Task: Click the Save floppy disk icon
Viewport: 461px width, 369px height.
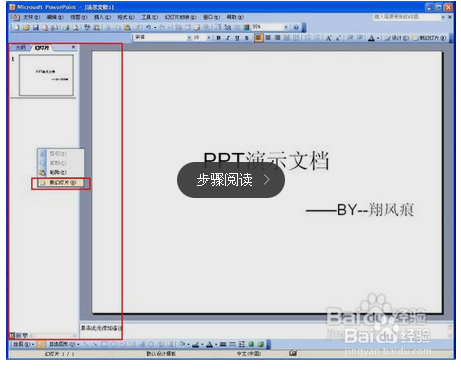Action: pos(36,27)
